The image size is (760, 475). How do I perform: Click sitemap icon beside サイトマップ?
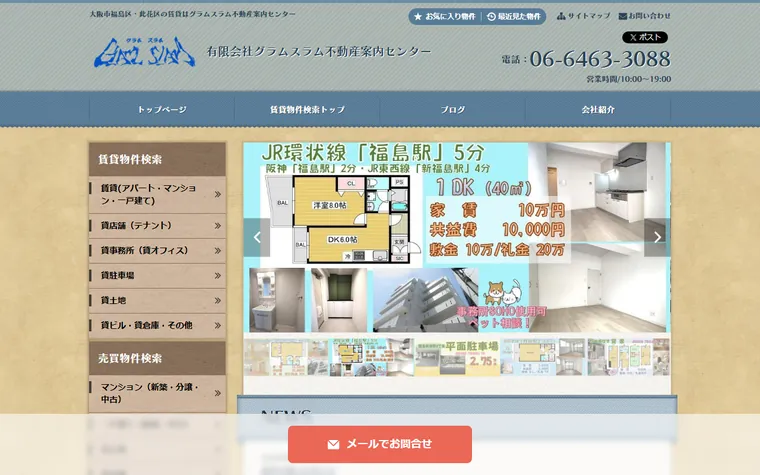(x=561, y=16)
